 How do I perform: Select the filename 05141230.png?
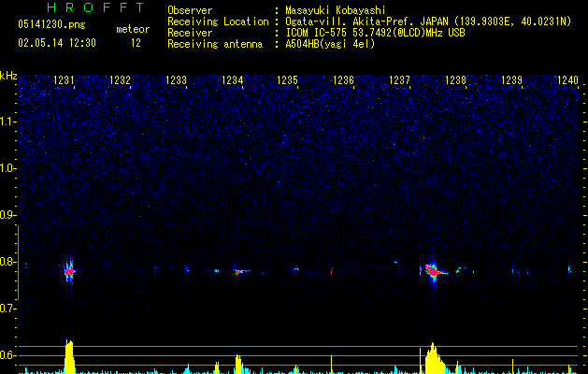coord(51,25)
